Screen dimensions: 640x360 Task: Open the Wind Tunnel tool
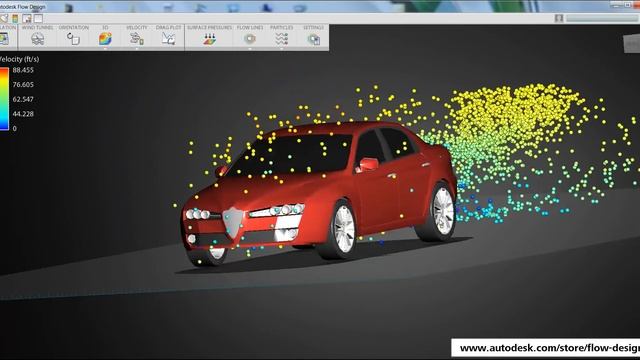[38, 39]
